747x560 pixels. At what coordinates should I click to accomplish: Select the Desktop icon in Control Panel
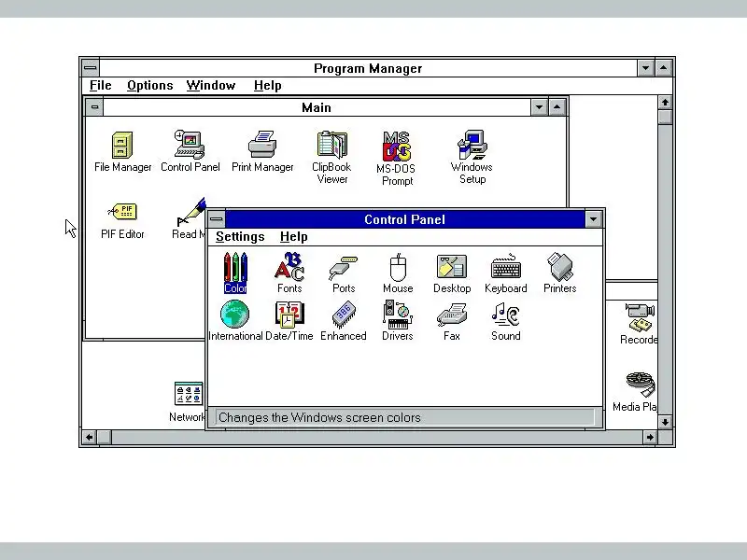tap(452, 267)
